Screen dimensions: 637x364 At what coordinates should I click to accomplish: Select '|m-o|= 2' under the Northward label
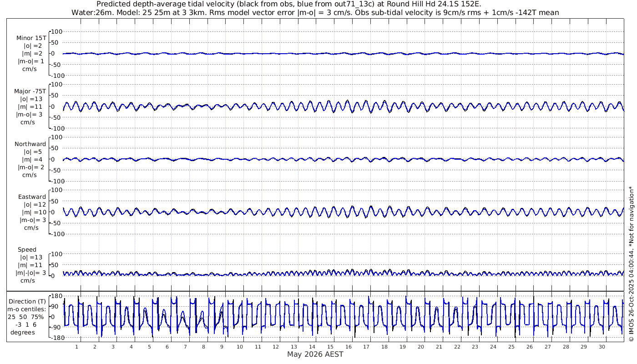(x=31, y=167)
